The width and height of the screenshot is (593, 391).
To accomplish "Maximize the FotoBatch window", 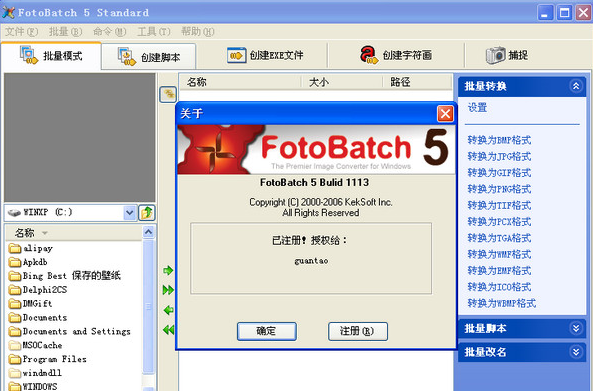I will point(564,13).
